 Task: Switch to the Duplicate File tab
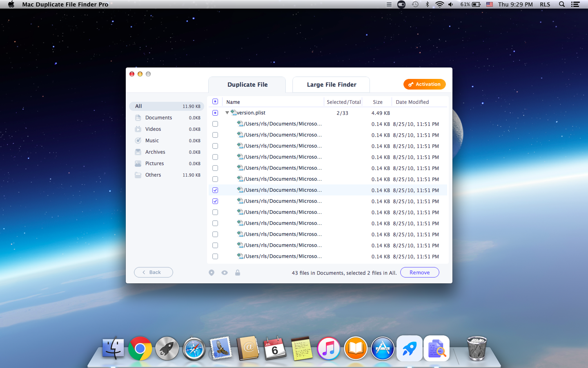(247, 85)
